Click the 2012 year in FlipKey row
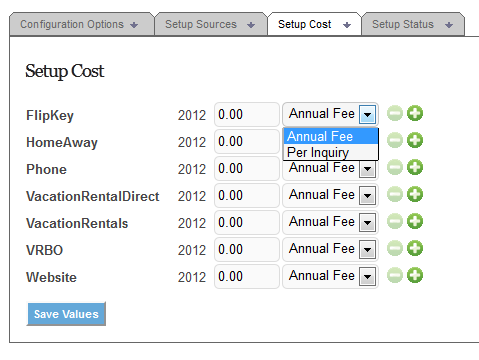The height and width of the screenshot is (360, 479). [192, 115]
